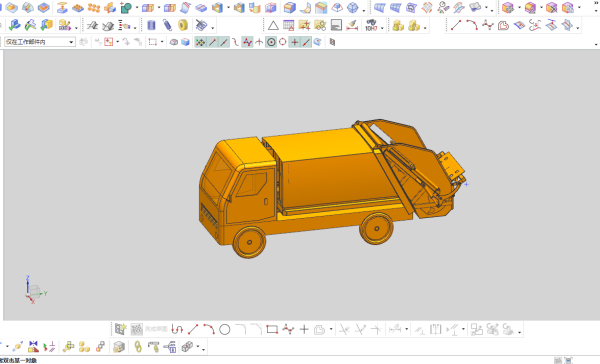Click the first yellow assembly blocks icon
The width and height of the screenshot is (600, 364).
[398, 26]
